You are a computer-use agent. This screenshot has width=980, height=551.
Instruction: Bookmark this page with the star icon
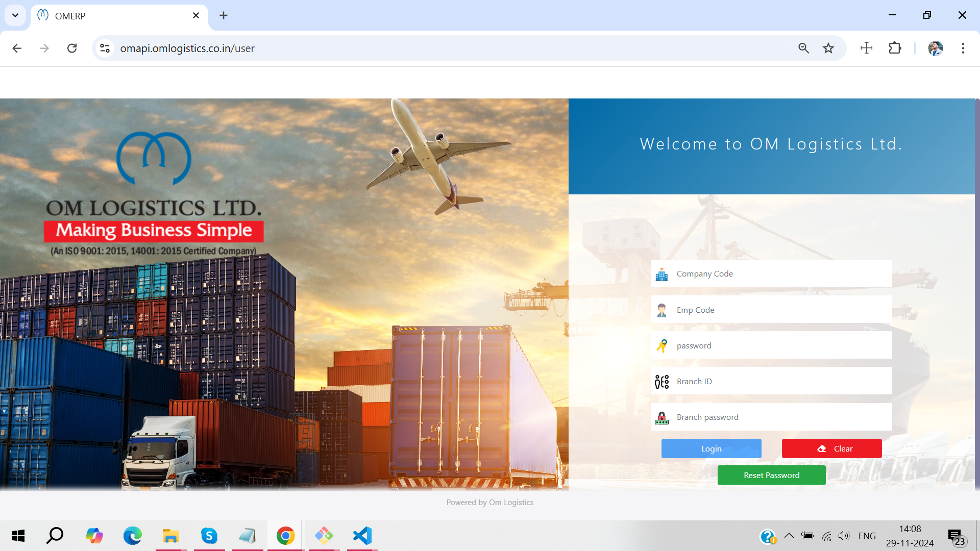click(828, 48)
